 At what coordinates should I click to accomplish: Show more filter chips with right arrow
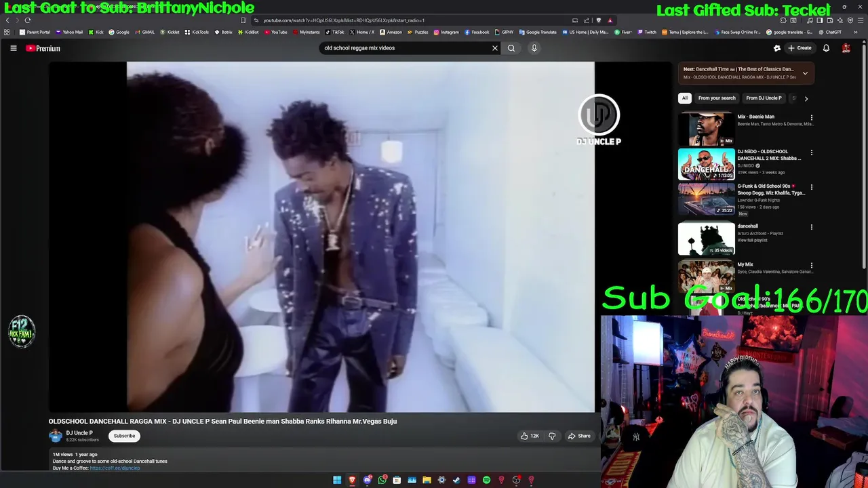[x=806, y=98]
